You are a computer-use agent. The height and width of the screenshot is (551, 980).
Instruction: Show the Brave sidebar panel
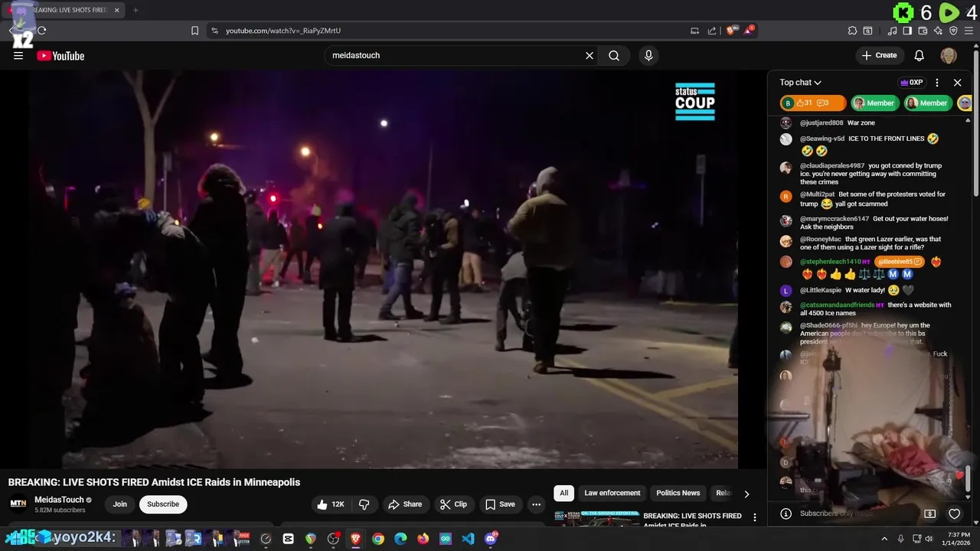click(907, 31)
